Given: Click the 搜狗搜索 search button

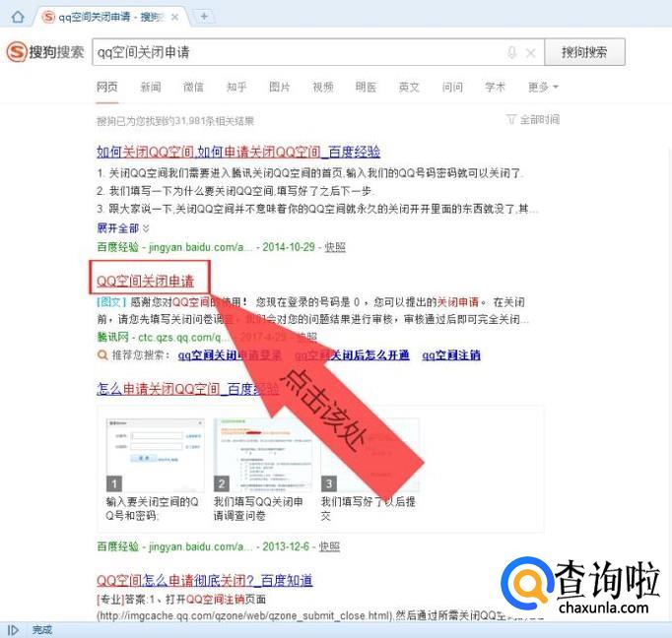Looking at the screenshot, I should click(x=584, y=53).
